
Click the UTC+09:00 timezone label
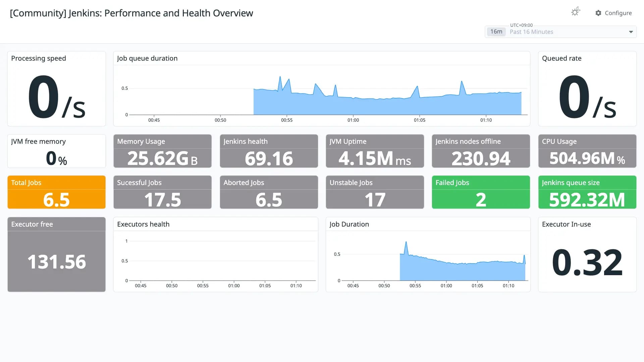521,25
